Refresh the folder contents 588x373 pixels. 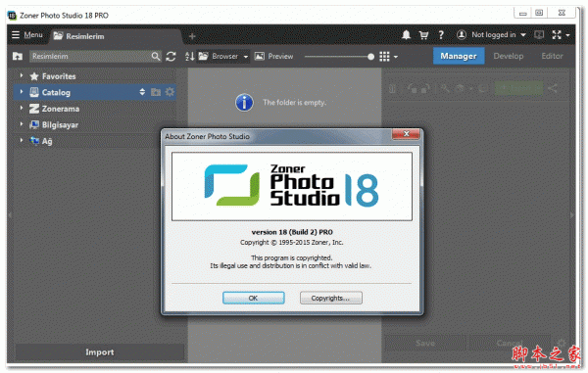pos(171,56)
